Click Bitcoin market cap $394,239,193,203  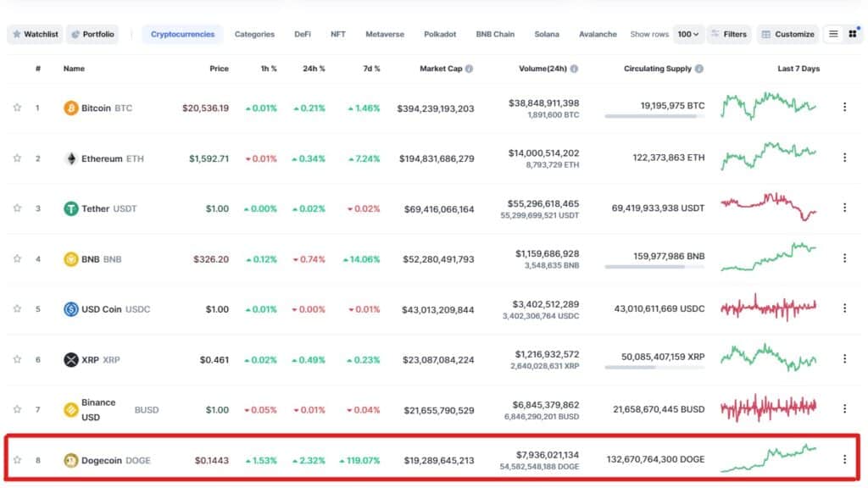[x=435, y=108]
